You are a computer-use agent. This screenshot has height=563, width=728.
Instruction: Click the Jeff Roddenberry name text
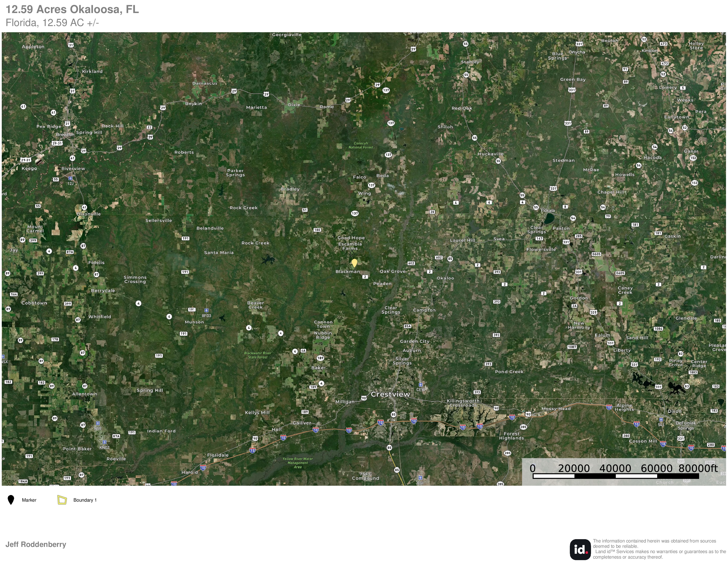pos(36,544)
